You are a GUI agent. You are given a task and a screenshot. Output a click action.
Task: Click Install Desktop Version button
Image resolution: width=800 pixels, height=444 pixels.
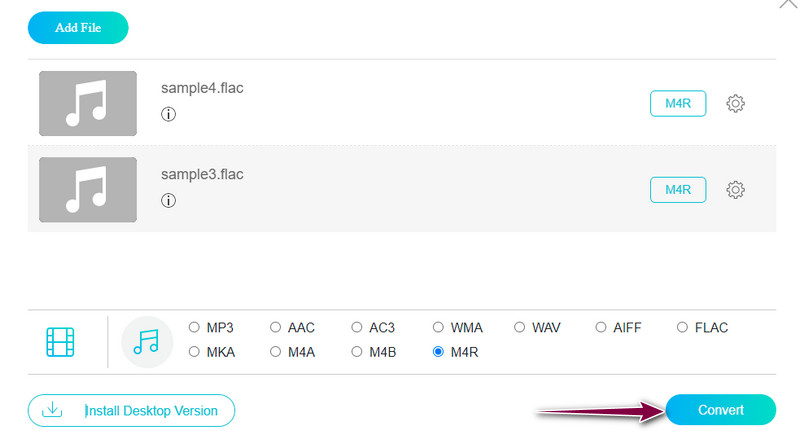[131, 410]
